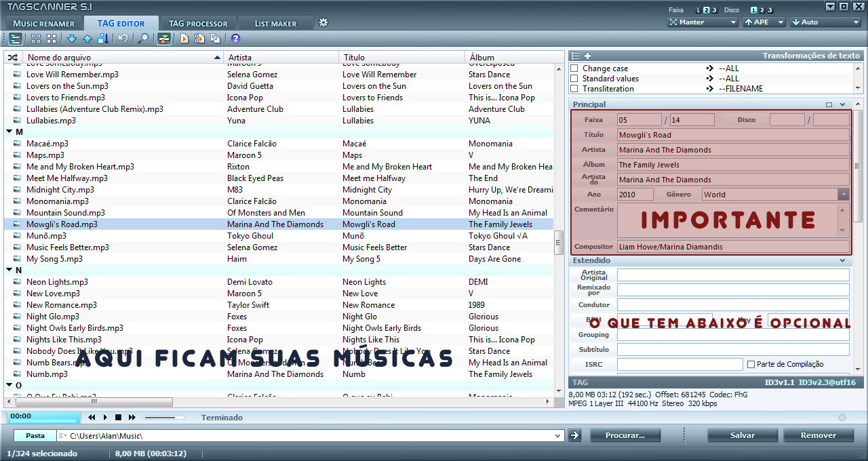Skip to next track in player
This screenshot has width=868, height=461.
tap(132, 418)
